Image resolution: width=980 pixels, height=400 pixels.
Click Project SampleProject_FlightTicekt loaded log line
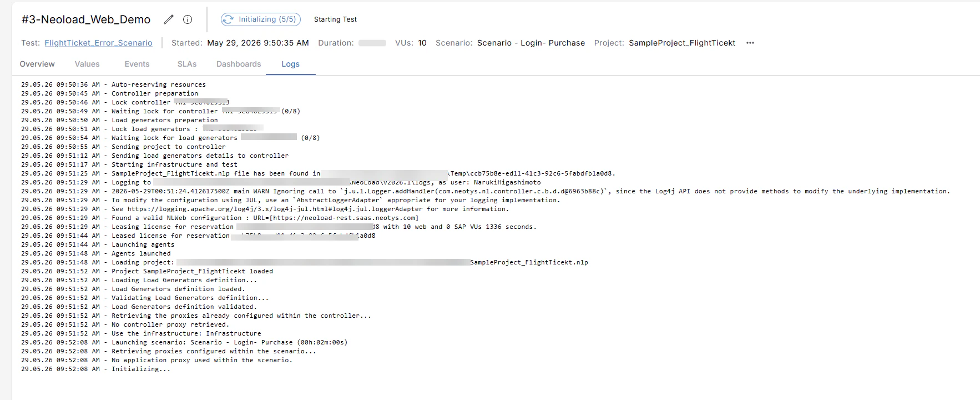click(147, 271)
